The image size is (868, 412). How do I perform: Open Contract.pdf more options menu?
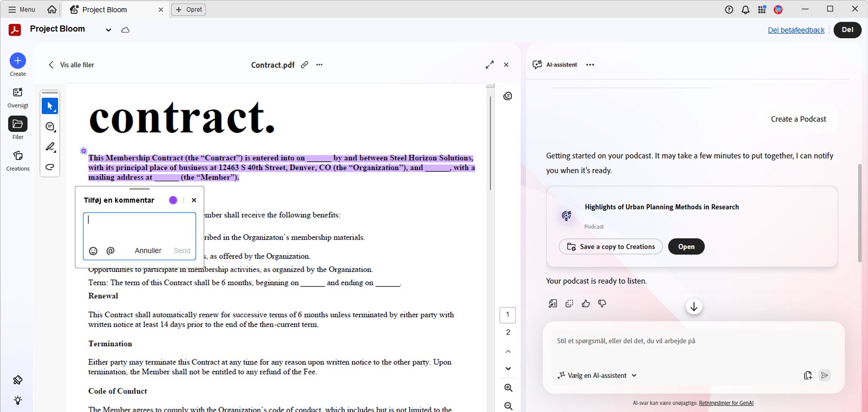pyautogui.click(x=320, y=65)
